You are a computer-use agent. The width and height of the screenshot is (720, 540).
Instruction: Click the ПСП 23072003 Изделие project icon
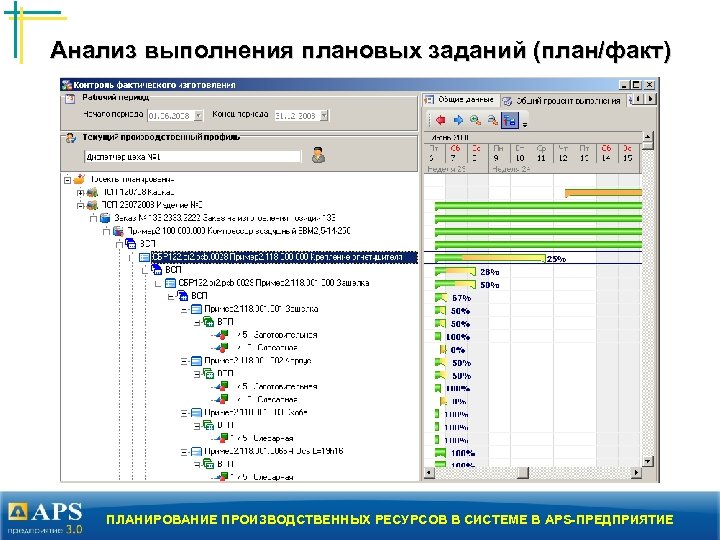click(x=92, y=205)
